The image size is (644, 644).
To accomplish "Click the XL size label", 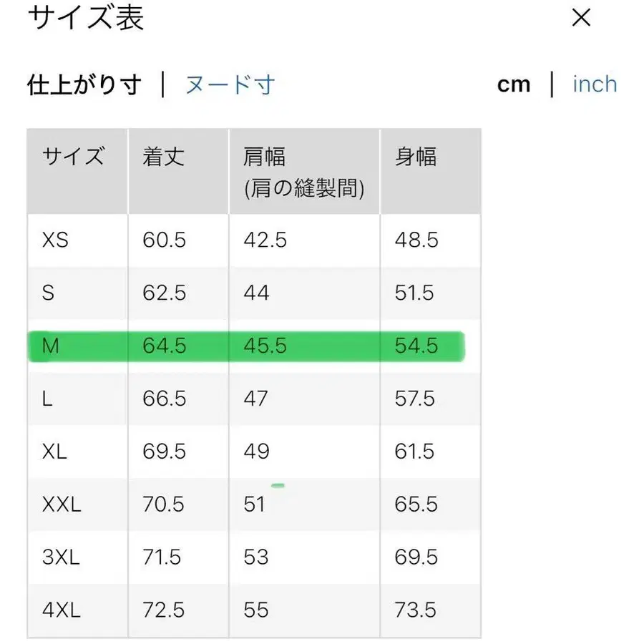I will tap(57, 452).
